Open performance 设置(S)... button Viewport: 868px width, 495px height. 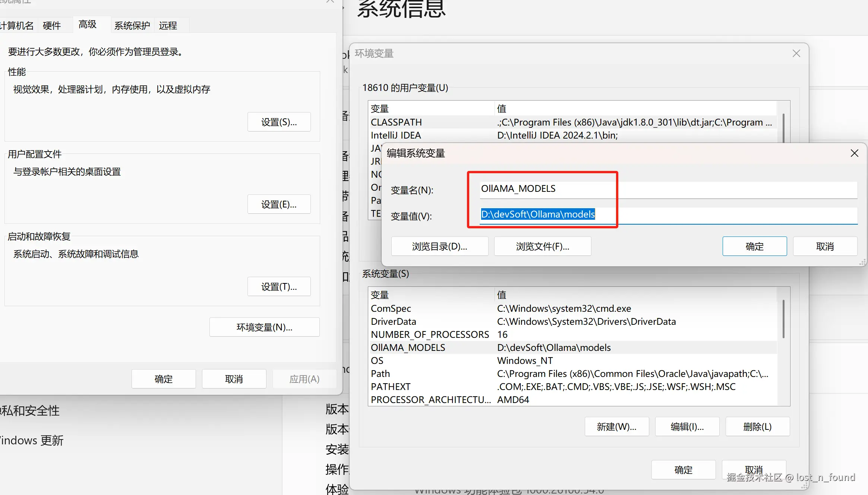coord(279,122)
